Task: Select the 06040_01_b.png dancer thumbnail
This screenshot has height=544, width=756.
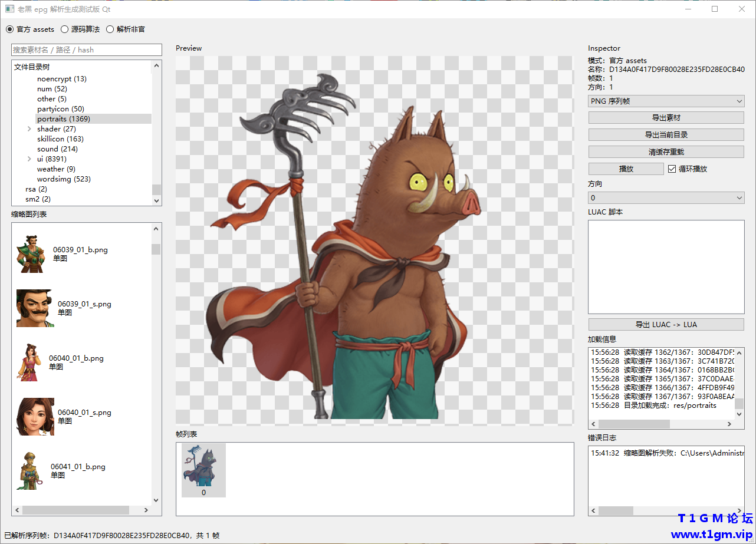Action: point(60,362)
